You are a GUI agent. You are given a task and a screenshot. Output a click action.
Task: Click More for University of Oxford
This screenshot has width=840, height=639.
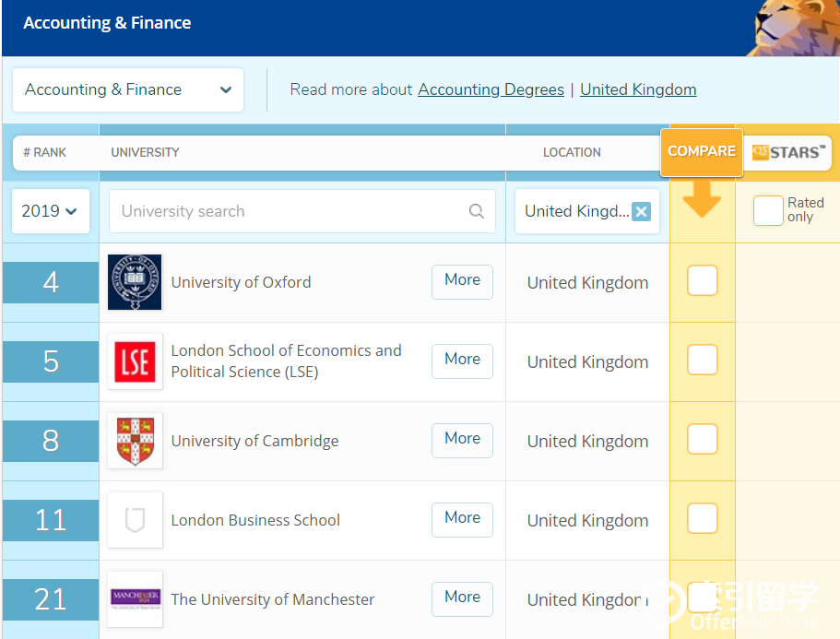pos(462,282)
